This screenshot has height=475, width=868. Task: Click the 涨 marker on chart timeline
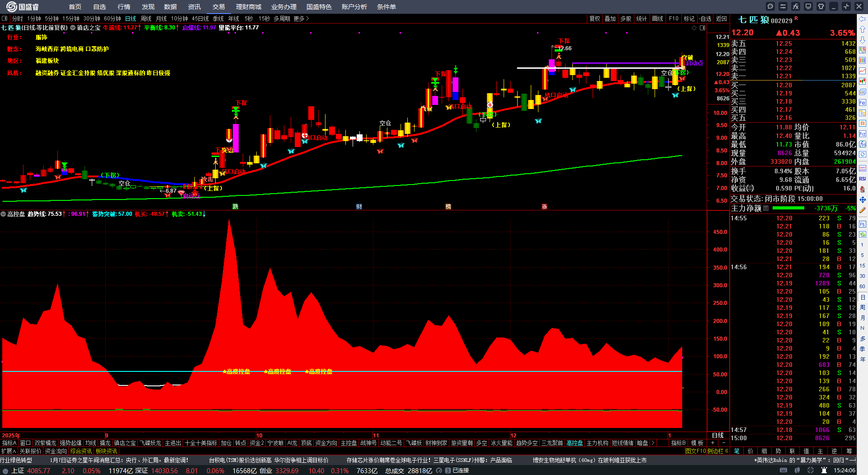(x=544, y=206)
